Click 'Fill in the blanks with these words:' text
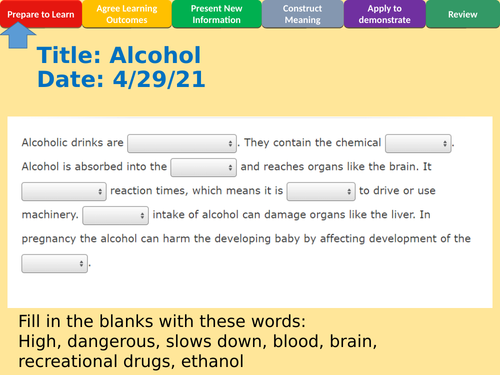Image resolution: width=500 pixels, height=375 pixels. (x=162, y=321)
